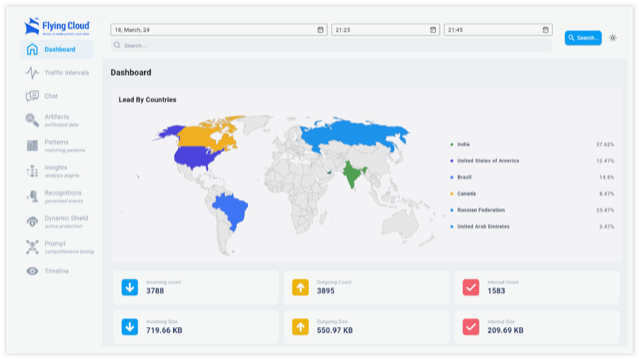Click the Timeline eye icon
This screenshot has height=360, width=640.
tap(32, 271)
